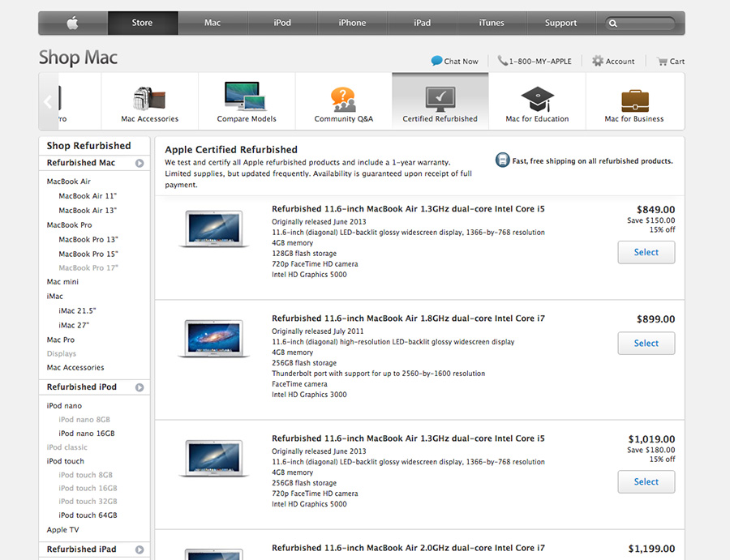
Task: Open Apple TV in the sidebar
Action: coord(62,530)
